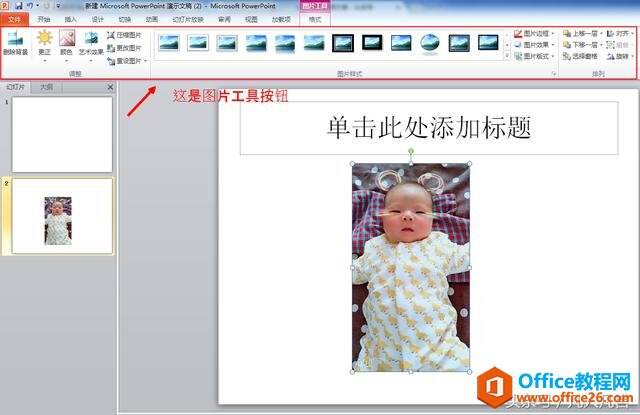The height and width of the screenshot is (415, 640).
Task: Apply the fifth reflected picture style
Action: coord(285,43)
